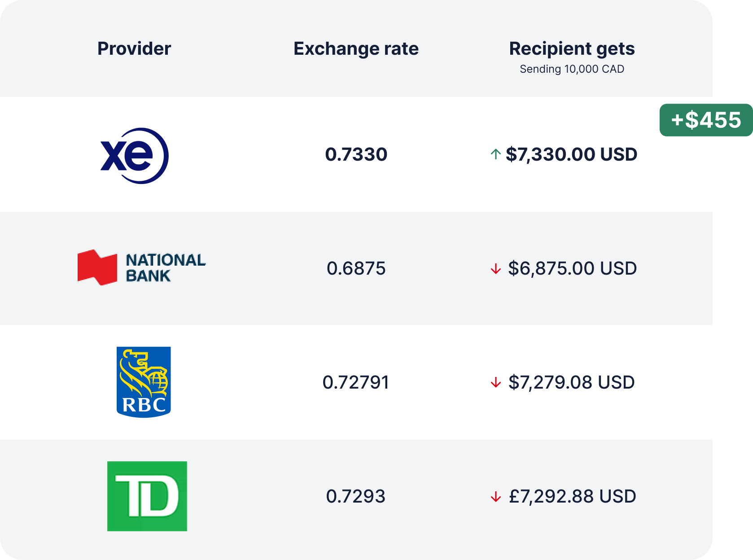Screen dimensions: 753x560
Task: Click red down arrow next to $6,875.00
Action: pyautogui.click(x=495, y=269)
